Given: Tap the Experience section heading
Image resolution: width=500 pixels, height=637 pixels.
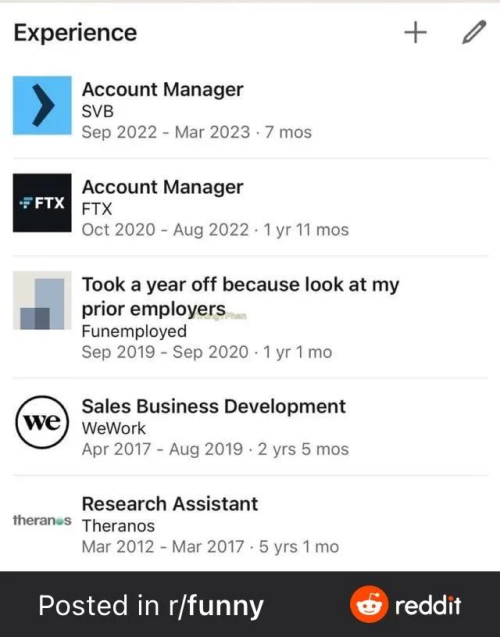Looking at the screenshot, I should (x=75, y=33).
